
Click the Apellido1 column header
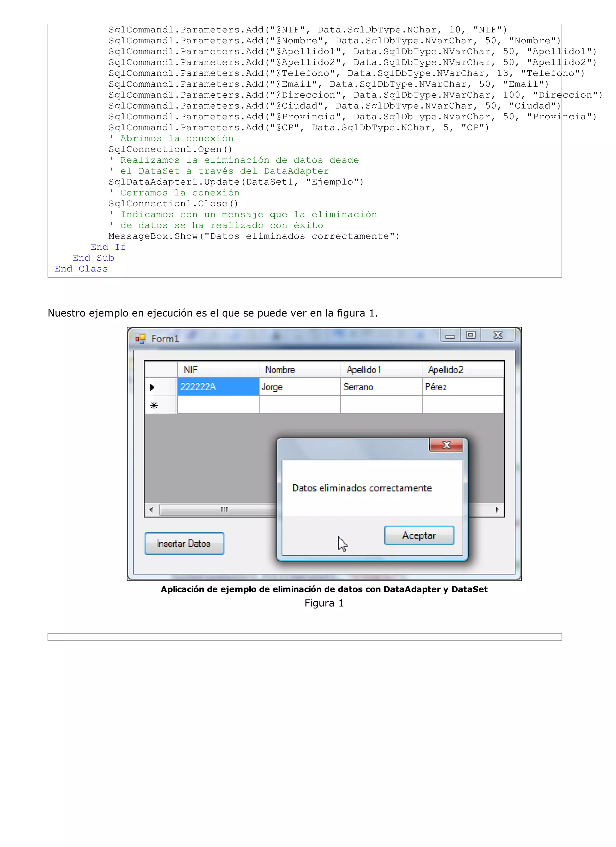pos(381,369)
